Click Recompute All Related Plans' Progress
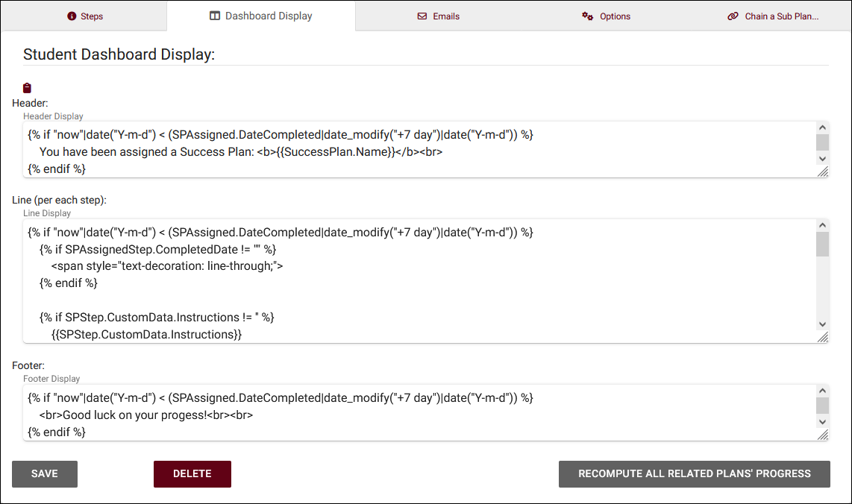This screenshot has height=504, width=852. 694,473
